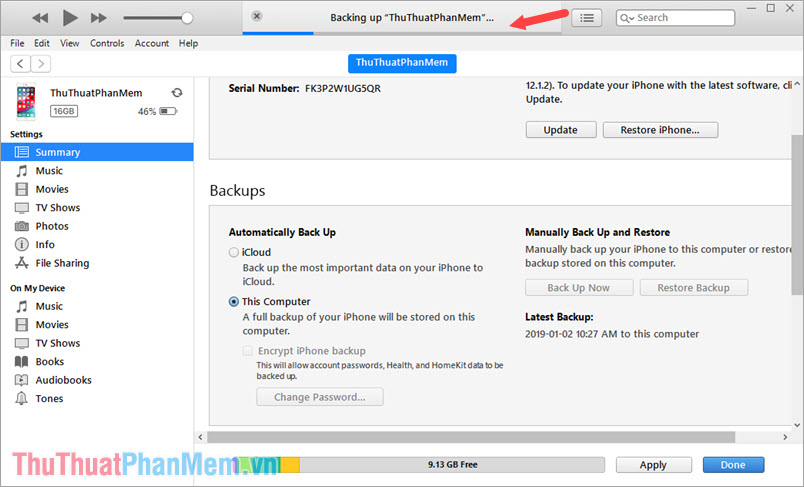The height and width of the screenshot is (487, 804).
Task: Select the iCloud backup radio option
Action: pyautogui.click(x=234, y=252)
